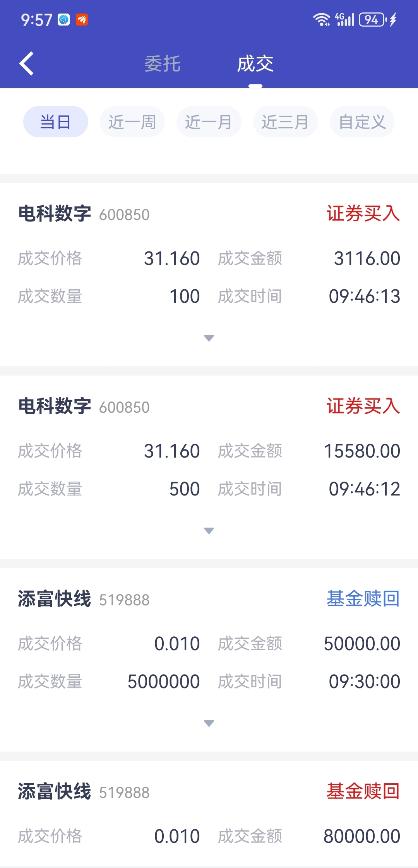
Task: Tap the Wi-Fi status icon
Action: [322, 19]
